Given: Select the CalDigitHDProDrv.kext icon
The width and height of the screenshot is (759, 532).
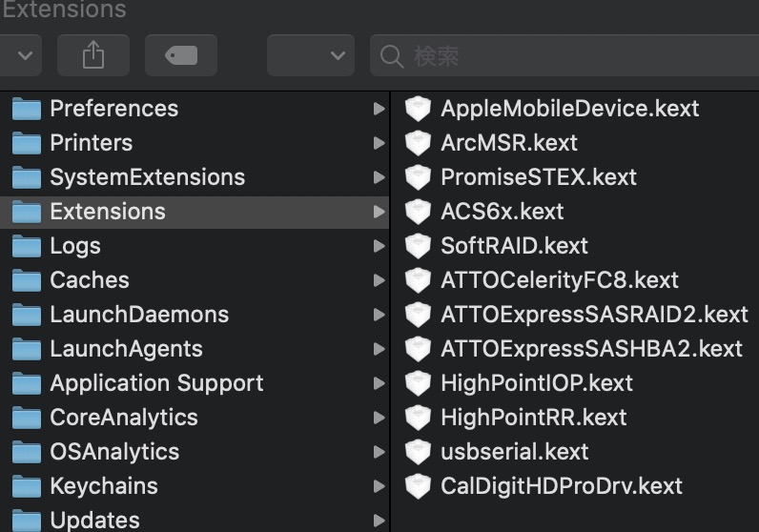Looking at the screenshot, I should 418,486.
